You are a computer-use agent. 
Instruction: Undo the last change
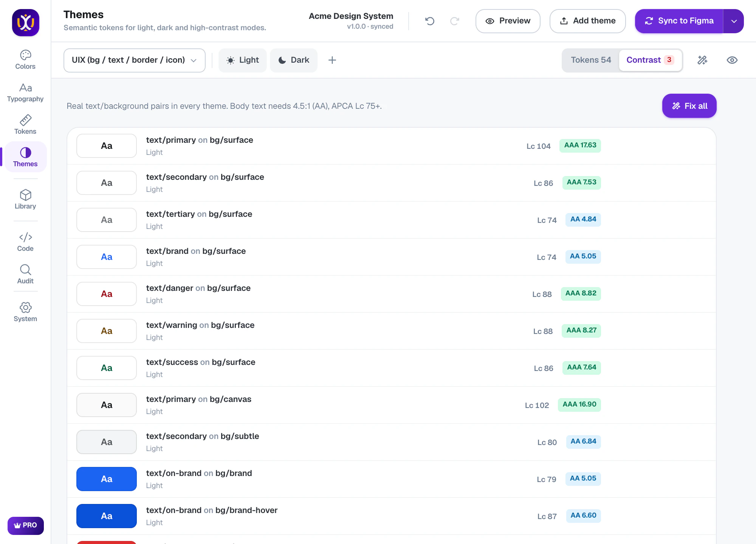point(430,21)
